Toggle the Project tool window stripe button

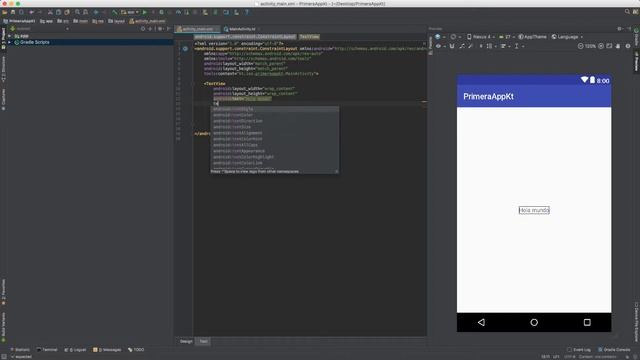[3, 39]
